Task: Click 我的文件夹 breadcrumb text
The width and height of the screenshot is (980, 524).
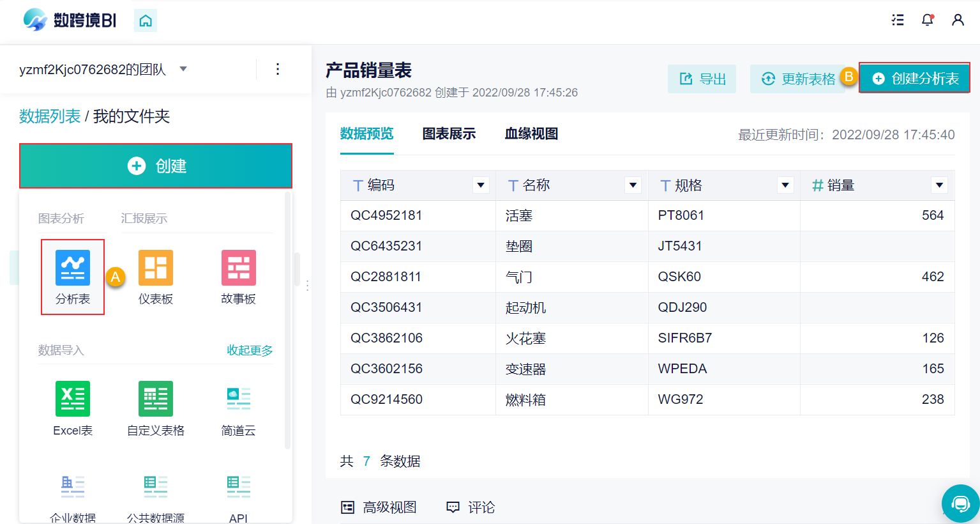Action: (132, 116)
